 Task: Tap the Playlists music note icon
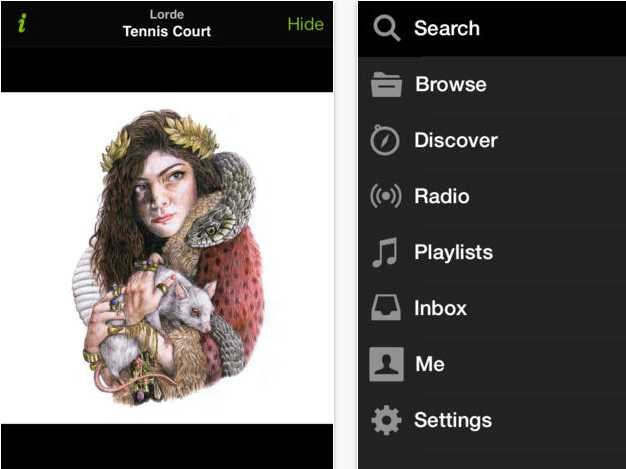coord(385,252)
